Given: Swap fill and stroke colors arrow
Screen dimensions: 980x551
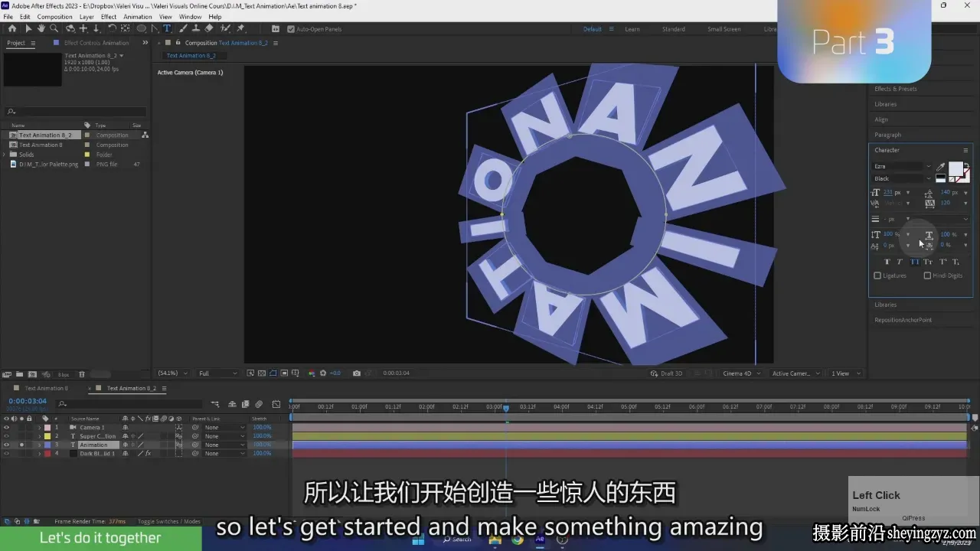Looking at the screenshot, I should pyautogui.click(x=966, y=165).
